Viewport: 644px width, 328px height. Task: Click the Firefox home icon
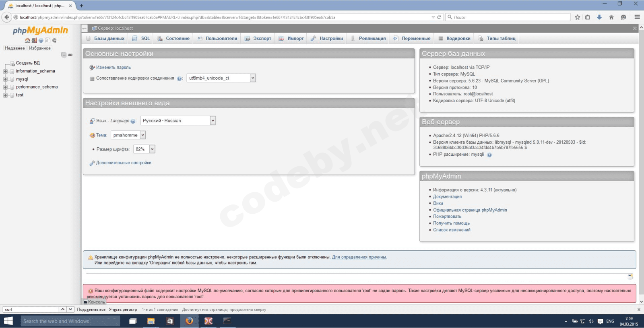point(611,17)
